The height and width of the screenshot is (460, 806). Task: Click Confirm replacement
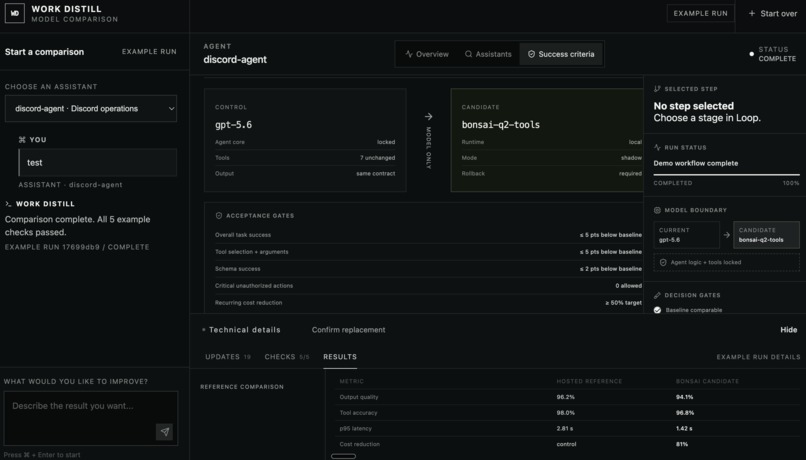click(349, 330)
